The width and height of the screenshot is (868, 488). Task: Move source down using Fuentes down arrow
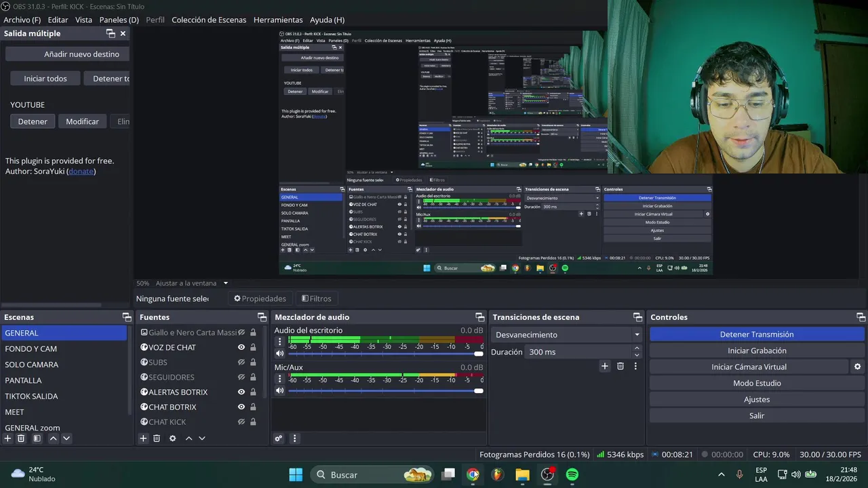[202, 439]
